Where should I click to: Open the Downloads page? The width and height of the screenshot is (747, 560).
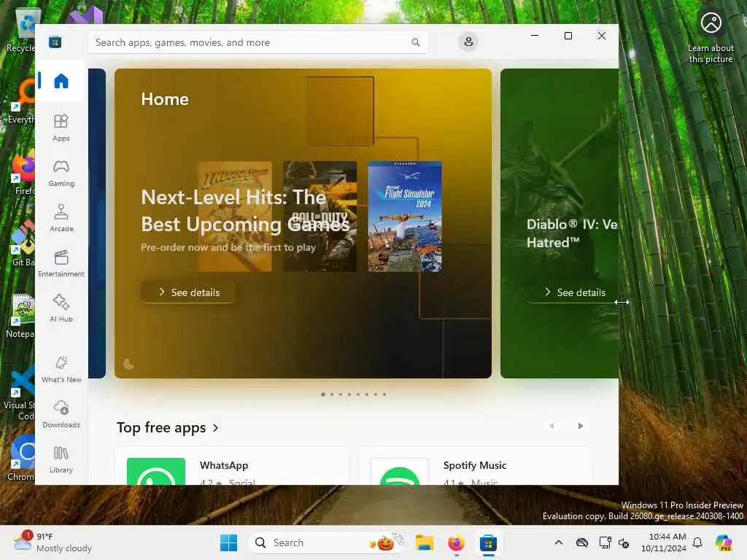pos(61,414)
